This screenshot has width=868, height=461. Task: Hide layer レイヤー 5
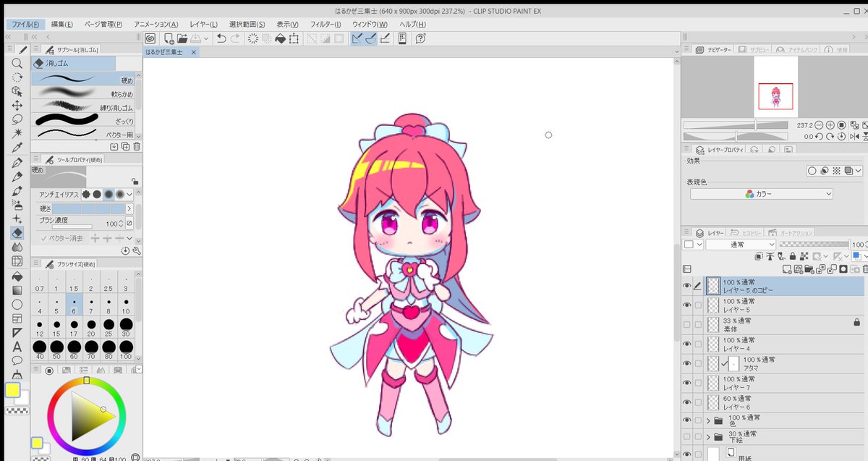pos(687,305)
